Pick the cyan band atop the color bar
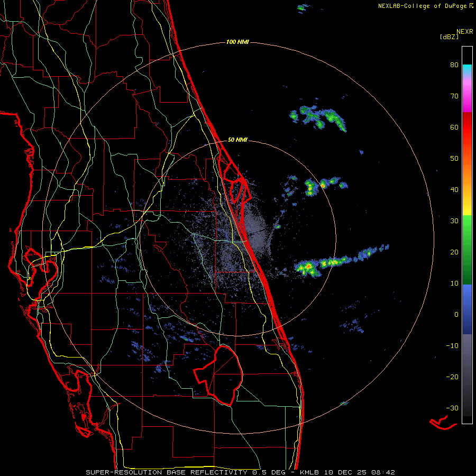476x476 pixels. click(x=467, y=70)
